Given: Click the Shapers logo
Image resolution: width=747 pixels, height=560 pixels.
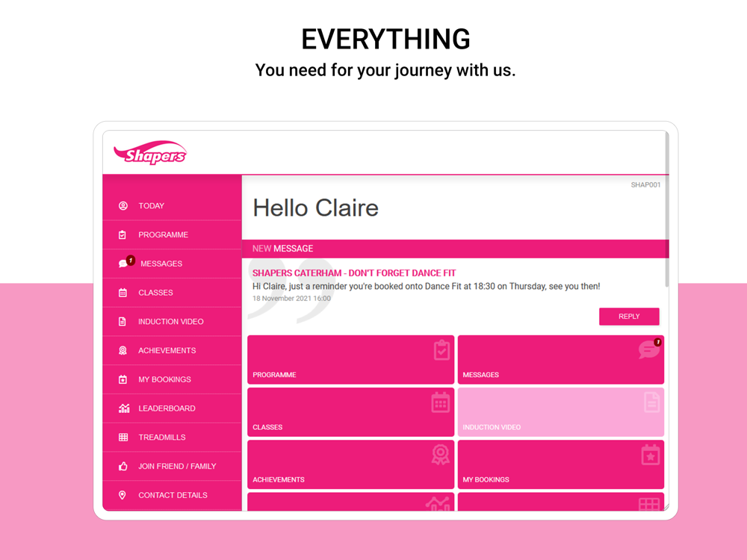Looking at the screenshot, I should pyautogui.click(x=150, y=153).
